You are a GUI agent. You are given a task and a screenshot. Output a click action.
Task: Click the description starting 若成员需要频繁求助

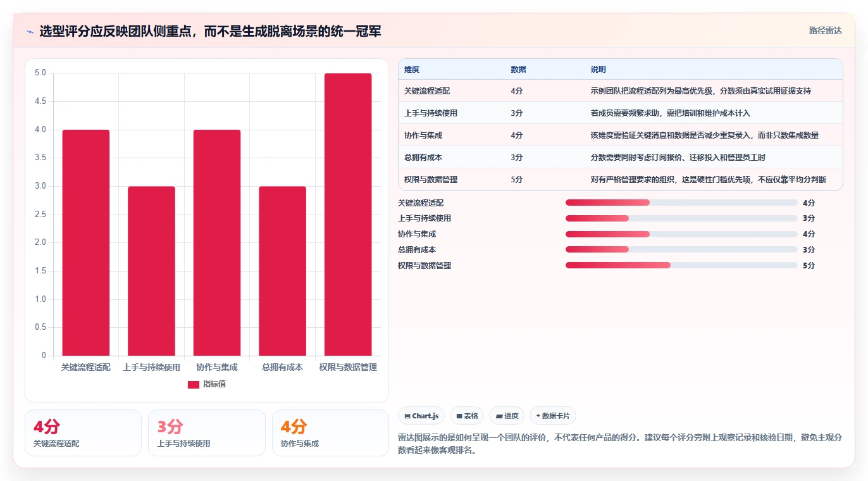670,113
